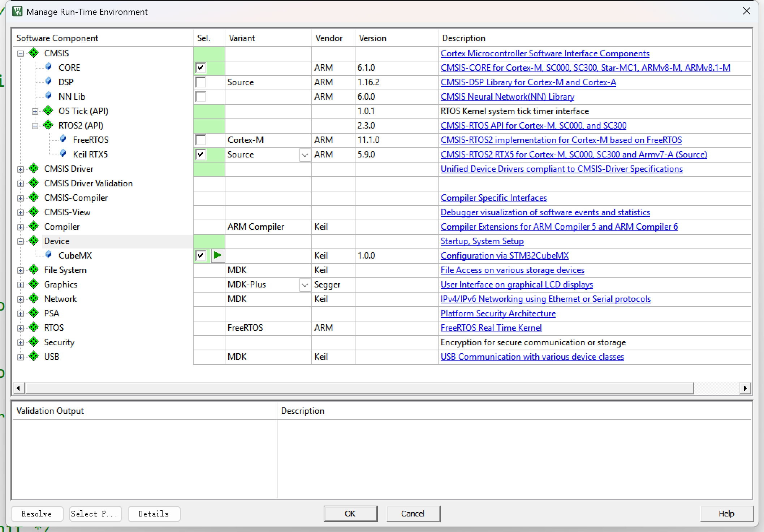764x532 pixels.
Task: Click the RTOS2 (API) diamond icon
Action: pyautogui.click(x=48, y=125)
